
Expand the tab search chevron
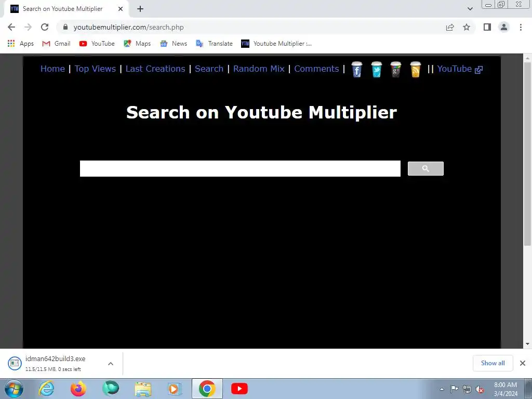coord(470,9)
